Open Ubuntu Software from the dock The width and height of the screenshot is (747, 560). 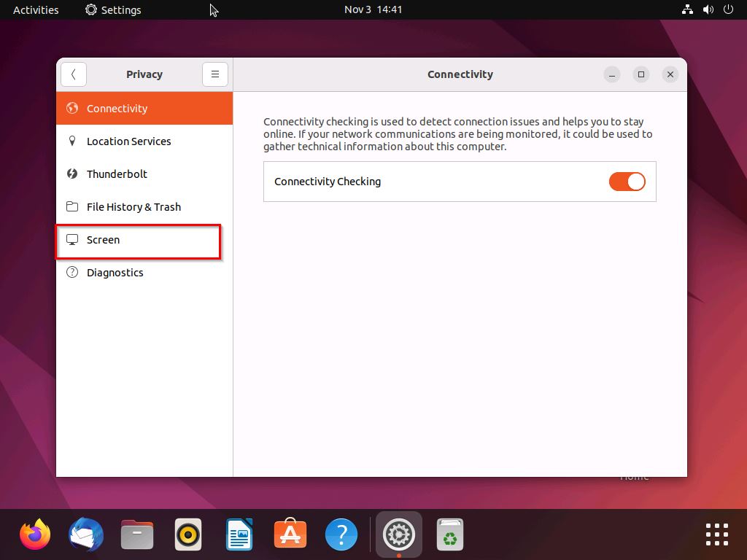(290, 534)
